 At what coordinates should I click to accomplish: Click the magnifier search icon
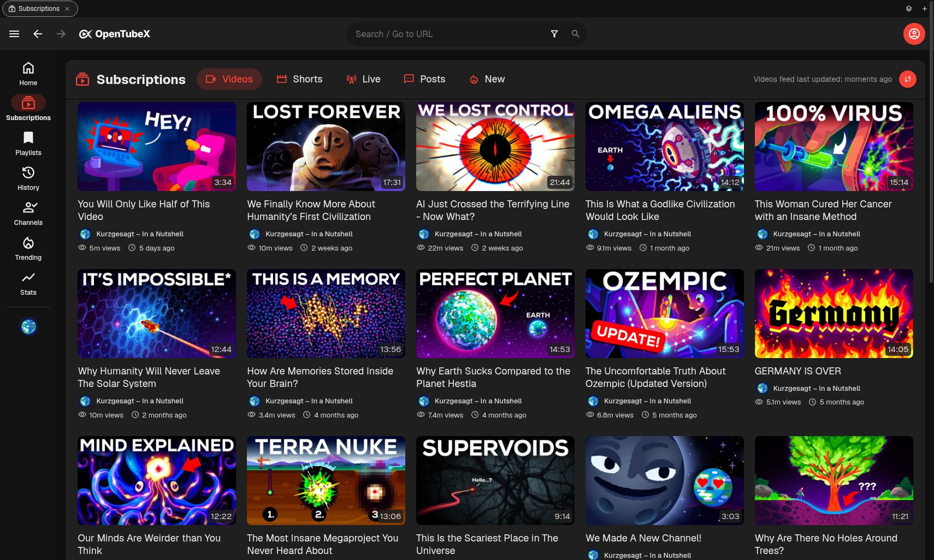575,34
